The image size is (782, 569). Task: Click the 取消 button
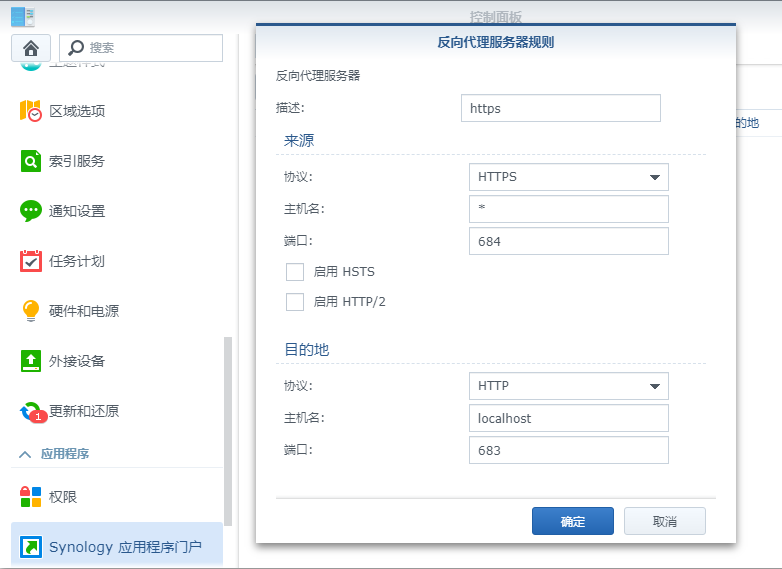[x=665, y=521]
